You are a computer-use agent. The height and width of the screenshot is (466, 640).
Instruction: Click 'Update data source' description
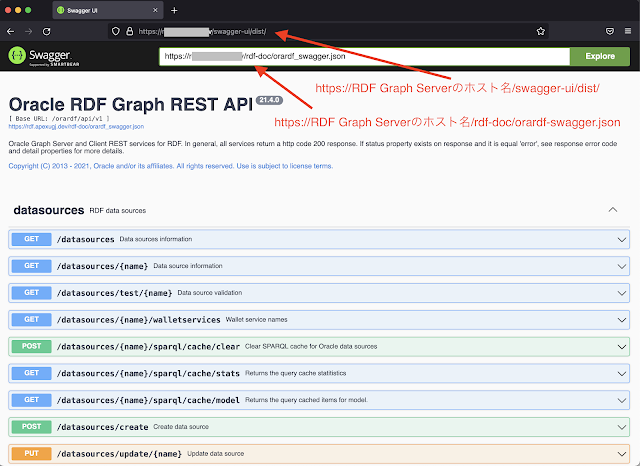coord(216,454)
